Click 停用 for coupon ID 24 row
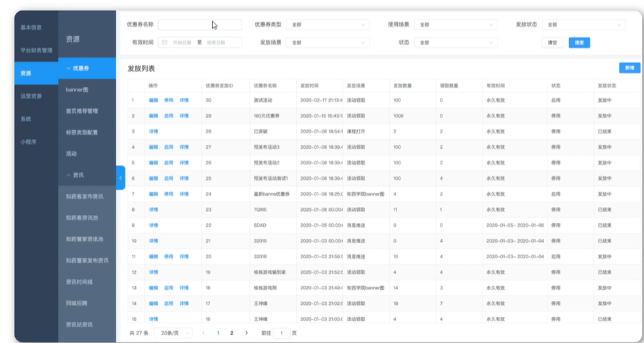The width and height of the screenshot is (644, 343). pyautogui.click(x=169, y=194)
